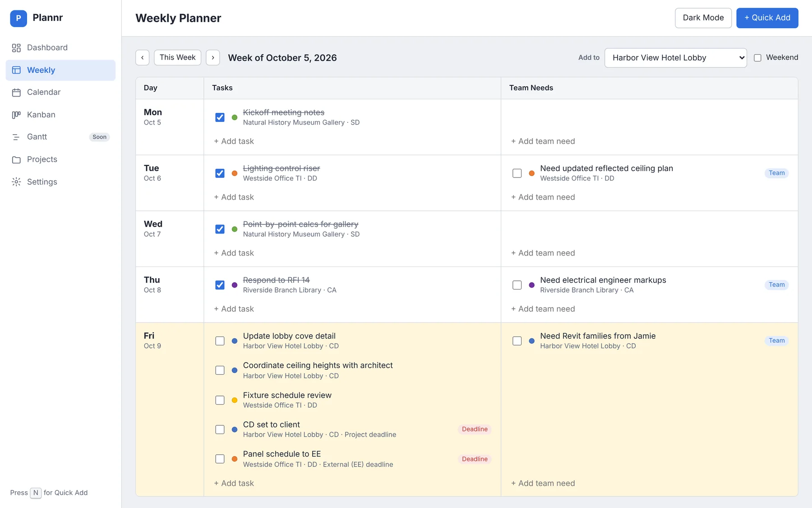Viewport: 812px width, 508px height.
Task: Click the Fri Oct 9 day cell
Action: pyautogui.click(x=170, y=410)
